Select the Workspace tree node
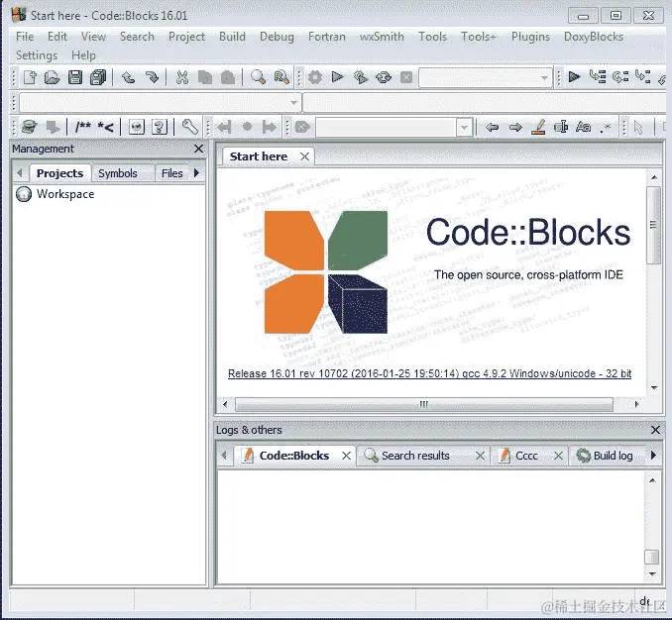The height and width of the screenshot is (620, 672). [65, 194]
